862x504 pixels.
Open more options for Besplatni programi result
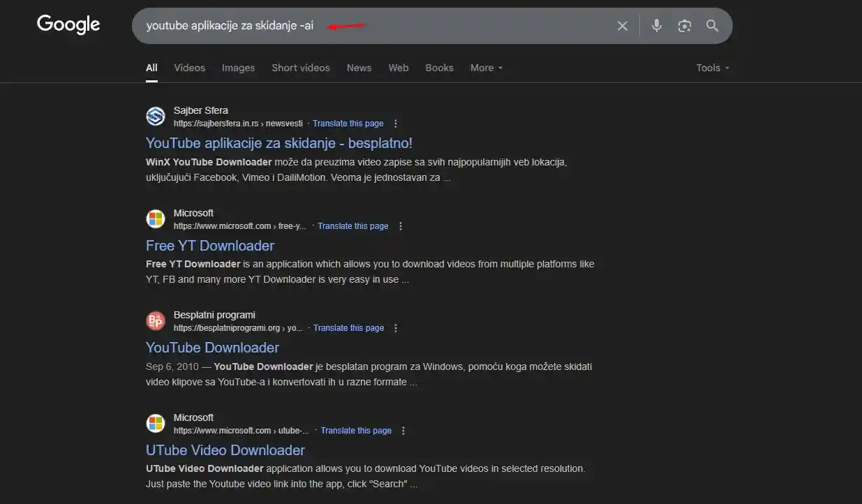pos(396,328)
